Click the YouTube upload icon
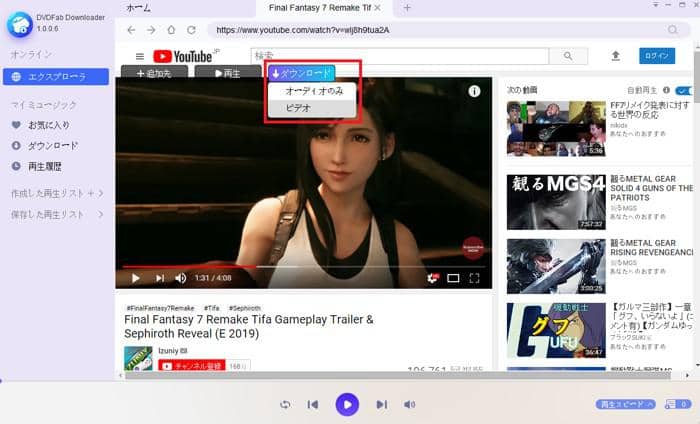 (615, 56)
